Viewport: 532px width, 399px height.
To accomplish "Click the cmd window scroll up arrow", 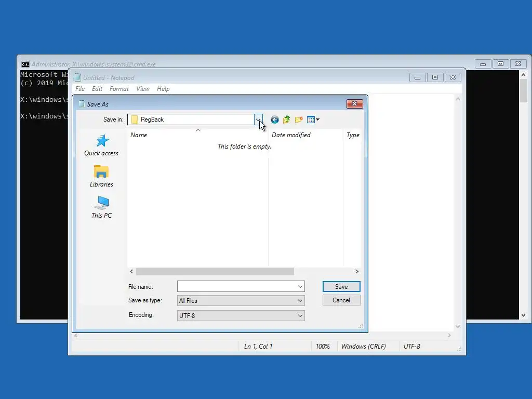I will coord(524,75).
